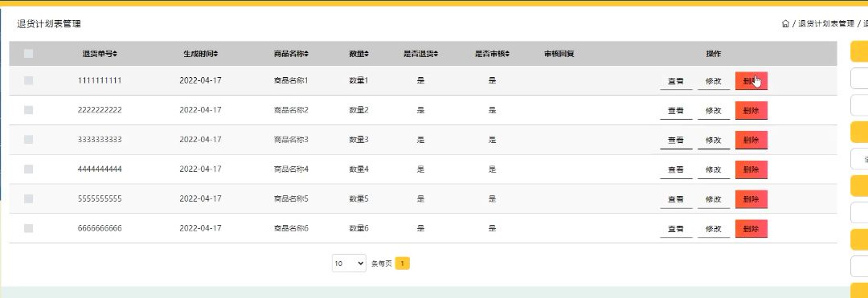The image size is (868, 298).
Task: Click 2022-04-17 date in 1111111111 row
Action: click(x=200, y=80)
